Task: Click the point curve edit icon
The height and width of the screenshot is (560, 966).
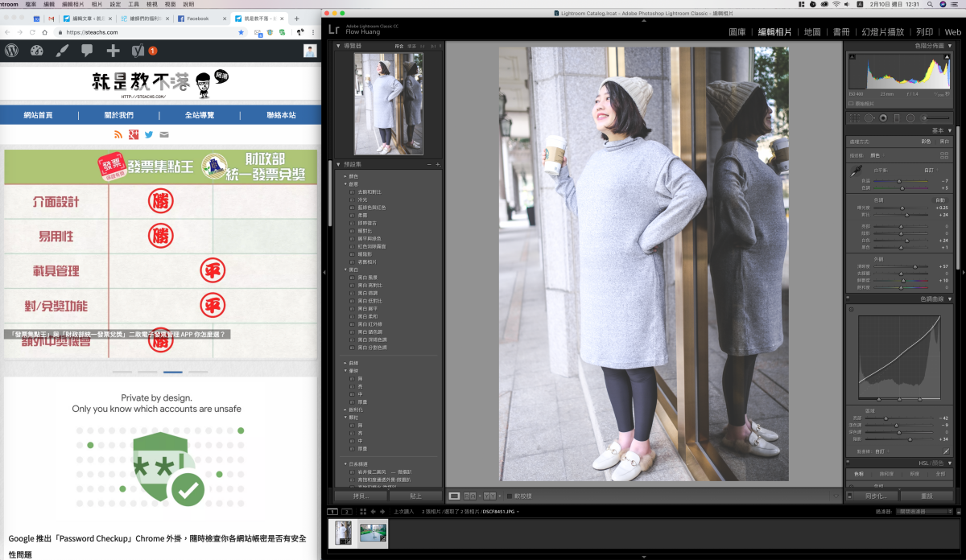Action: [x=947, y=451]
